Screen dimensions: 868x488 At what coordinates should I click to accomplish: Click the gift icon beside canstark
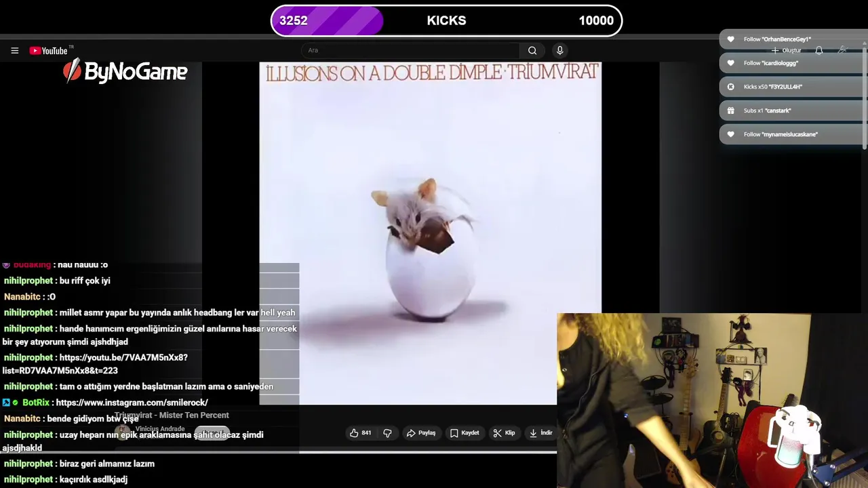click(730, 110)
